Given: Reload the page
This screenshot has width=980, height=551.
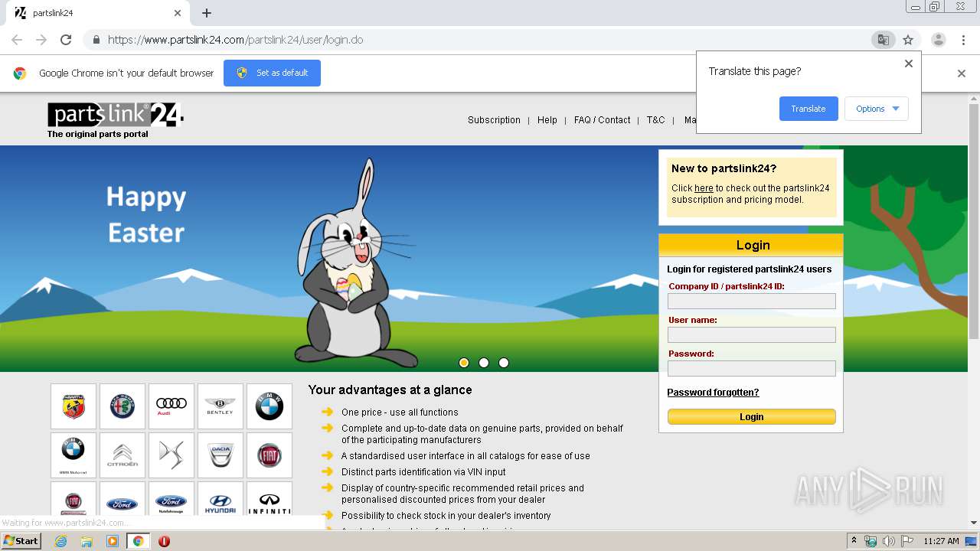Looking at the screenshot, I should click(66, 40).
